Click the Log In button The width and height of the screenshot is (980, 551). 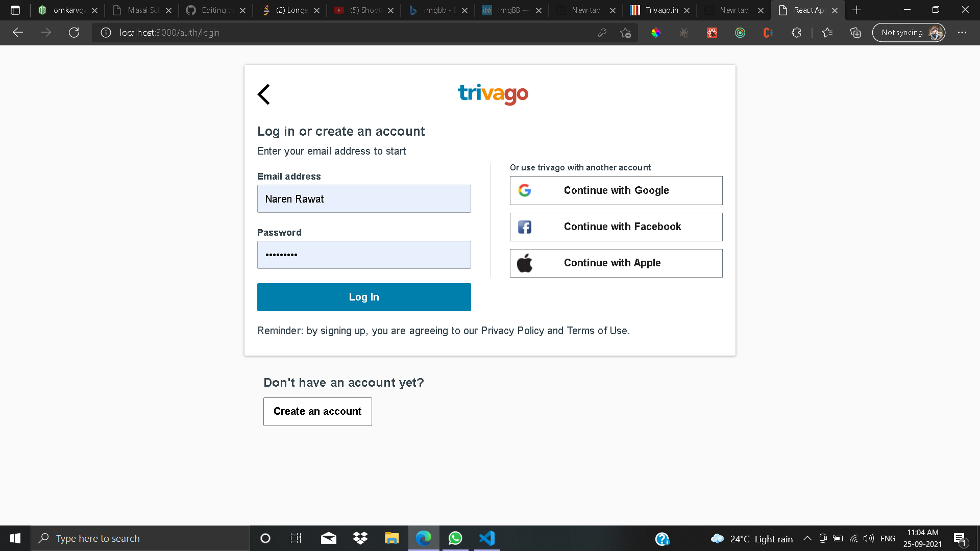[364, 297]
